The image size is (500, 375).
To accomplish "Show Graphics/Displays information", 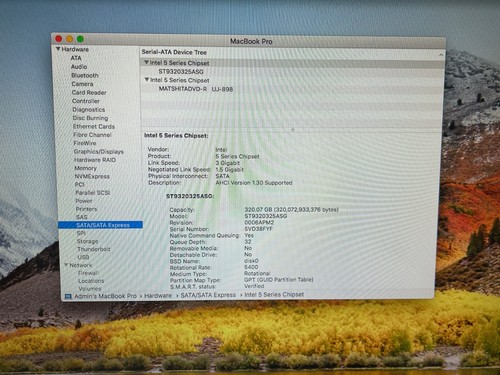I will point(99,152).
